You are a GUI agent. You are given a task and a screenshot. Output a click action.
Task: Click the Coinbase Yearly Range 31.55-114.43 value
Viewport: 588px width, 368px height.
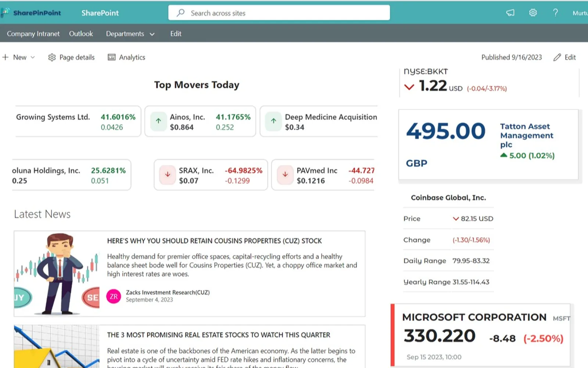pyautogui.click(x=471, y=282)
